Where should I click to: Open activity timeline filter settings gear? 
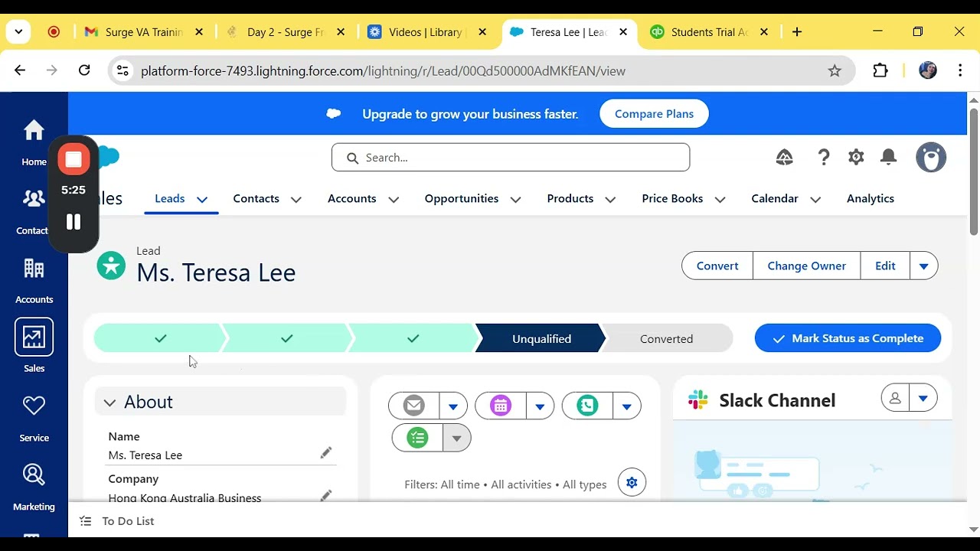(x=632, y=483)
